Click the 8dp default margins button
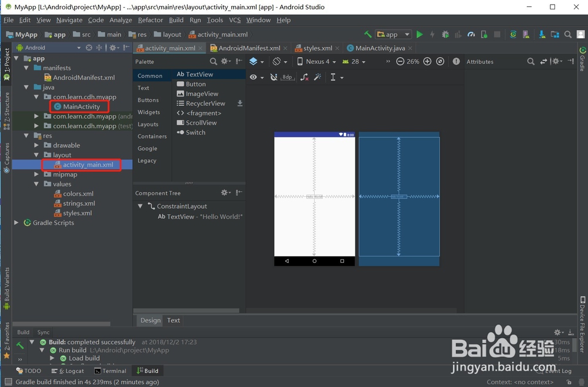588x387 pixels. point(288,77)
